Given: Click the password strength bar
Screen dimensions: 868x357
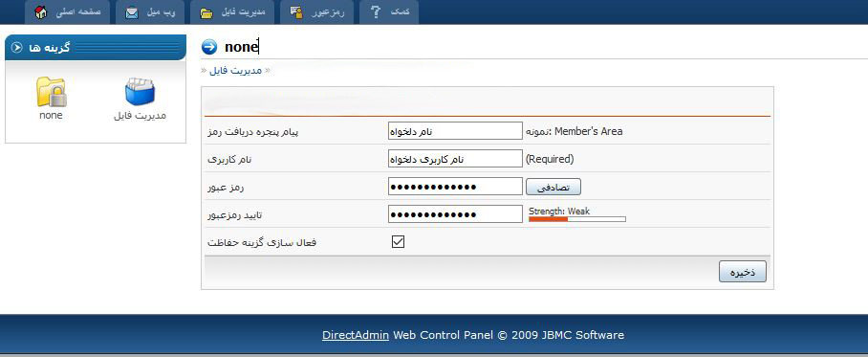Looking at the screenshot, I should [576, 219].
